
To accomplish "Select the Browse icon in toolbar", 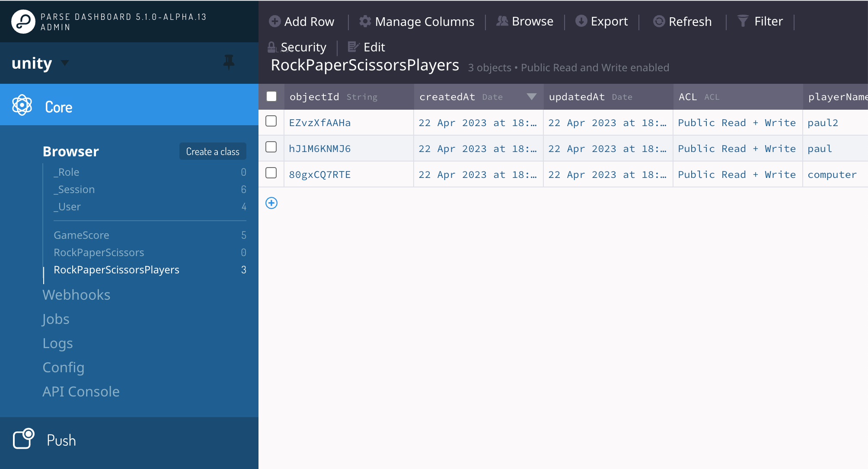I will (x=502, y=21).
